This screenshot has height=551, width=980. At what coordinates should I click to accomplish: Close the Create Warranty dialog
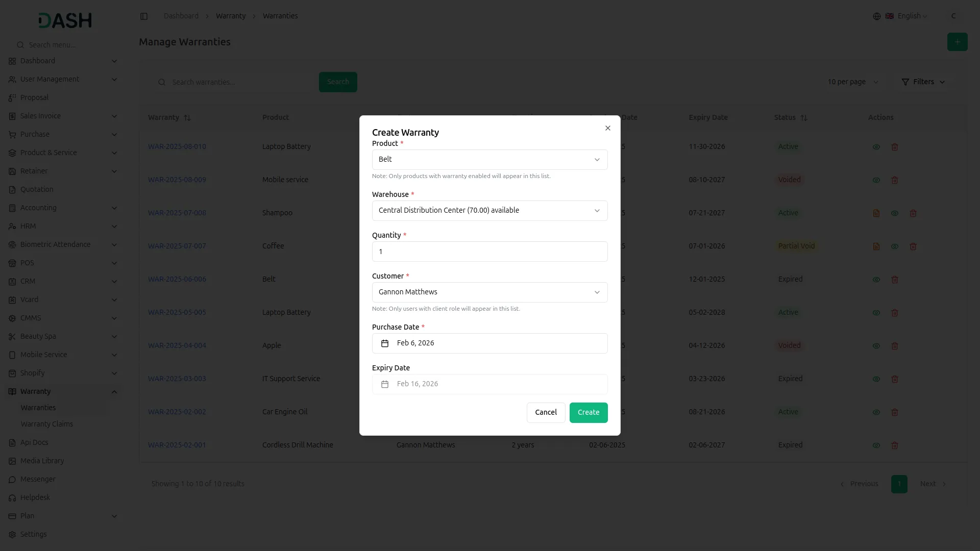pos(607,128)
